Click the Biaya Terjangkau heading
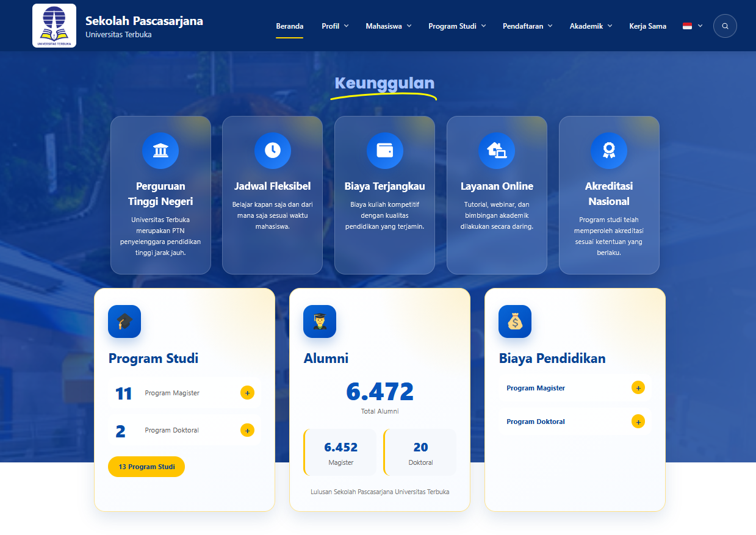The height and width of the screenshot is (535, 756). tap(385, 186)
